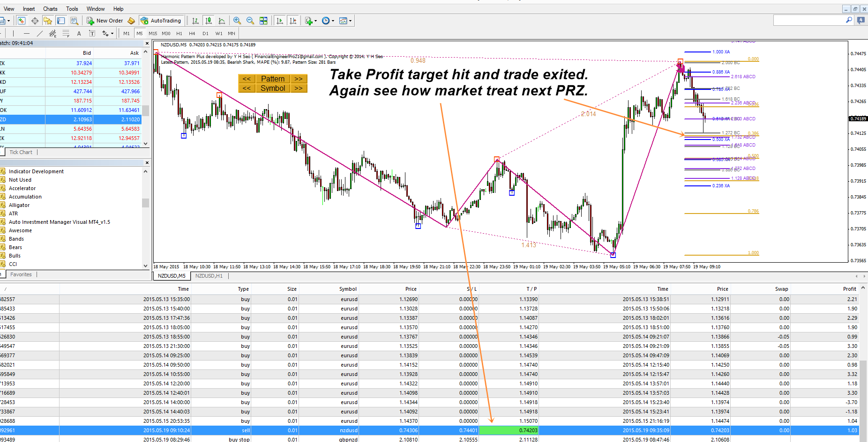Select the D1 timeframe
The height and width of the screenshot is (442, 868).
(205, 33)
